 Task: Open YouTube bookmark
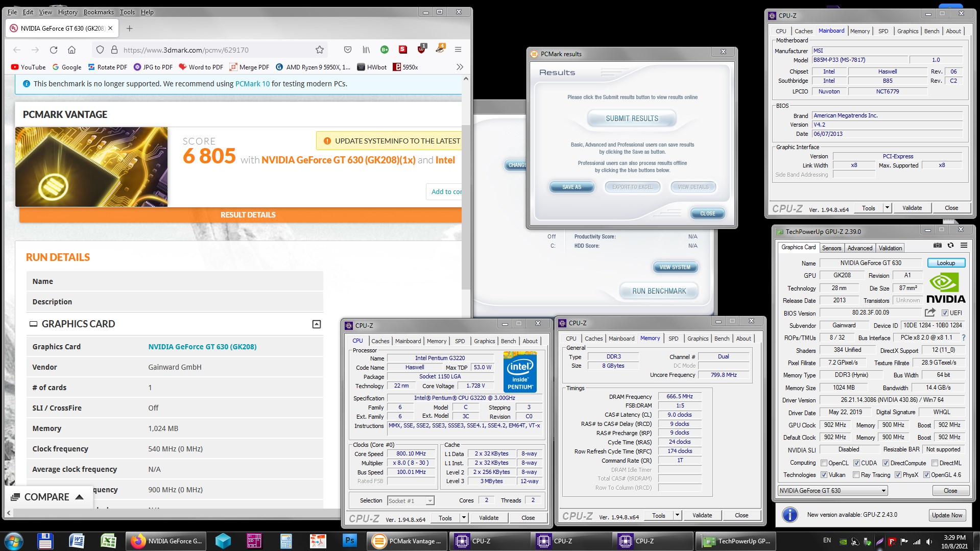click(x=29, y=67)
